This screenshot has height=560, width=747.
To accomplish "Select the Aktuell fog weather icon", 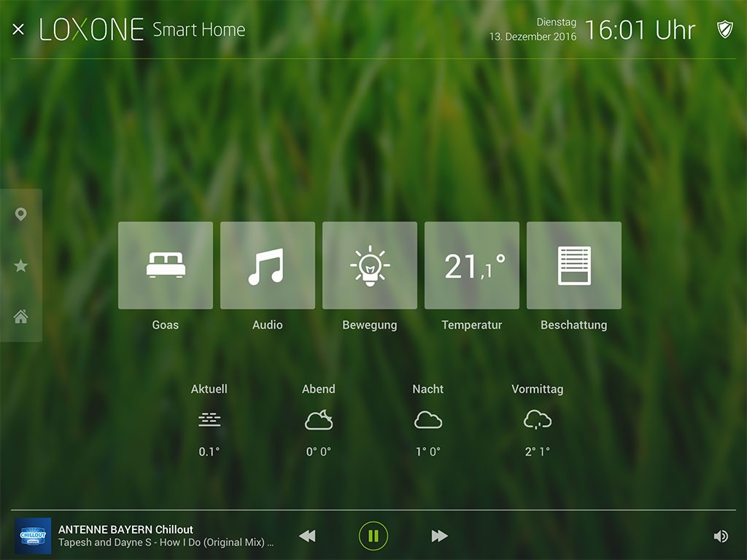I will click(209, 419).
